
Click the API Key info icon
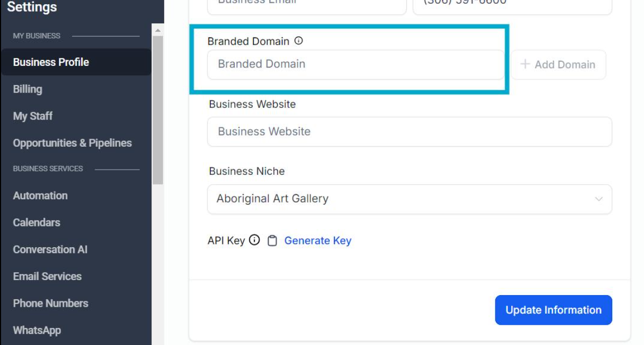pyautogui.click(x=254, y=240)
